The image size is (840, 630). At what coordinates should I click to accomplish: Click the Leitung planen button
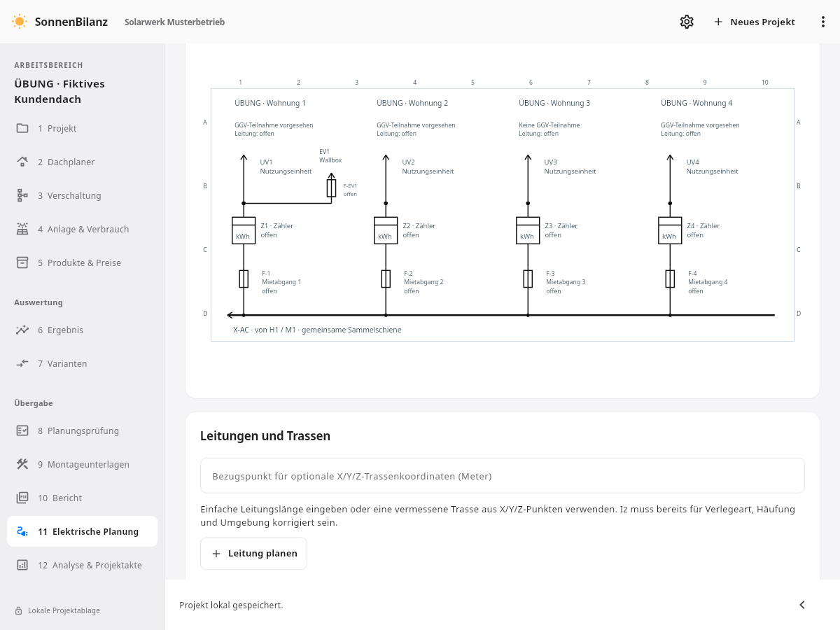point(253,554)
